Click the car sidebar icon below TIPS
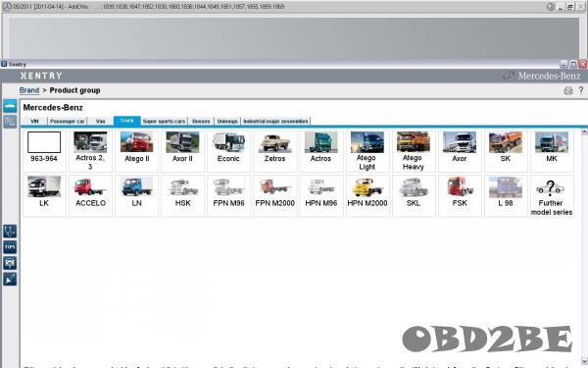Image resolution: width=588 pixels, height=368 pixels. pyautogui.click(x=10, y=263)
